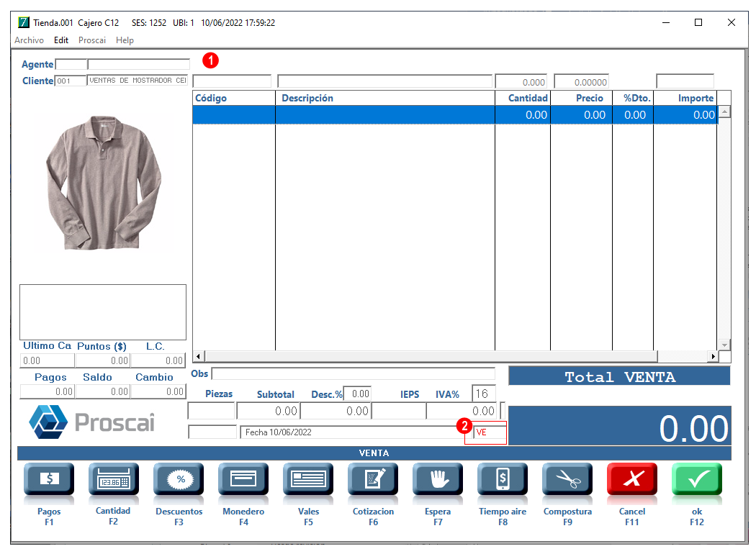The height and width of the screenshot is (554, 756).
Task: Click the Importe column header
Action: 685,98
